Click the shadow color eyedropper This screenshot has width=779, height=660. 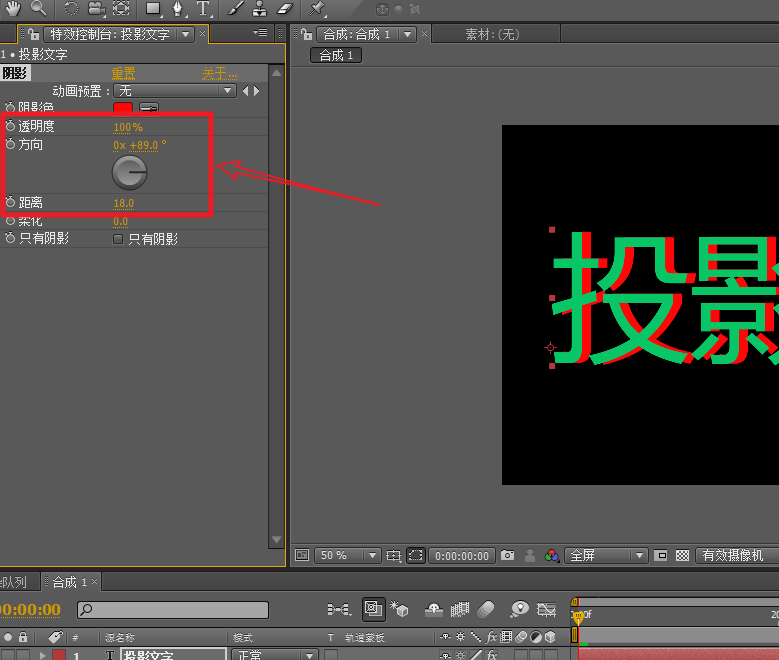[149, 107]
